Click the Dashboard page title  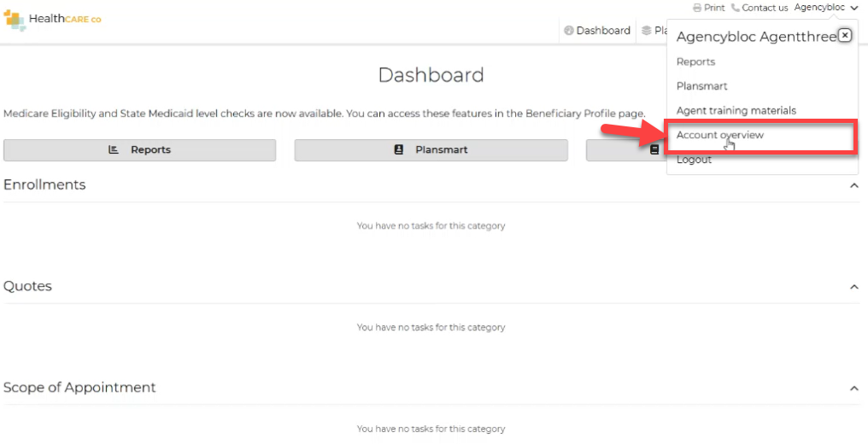(431, 75)
